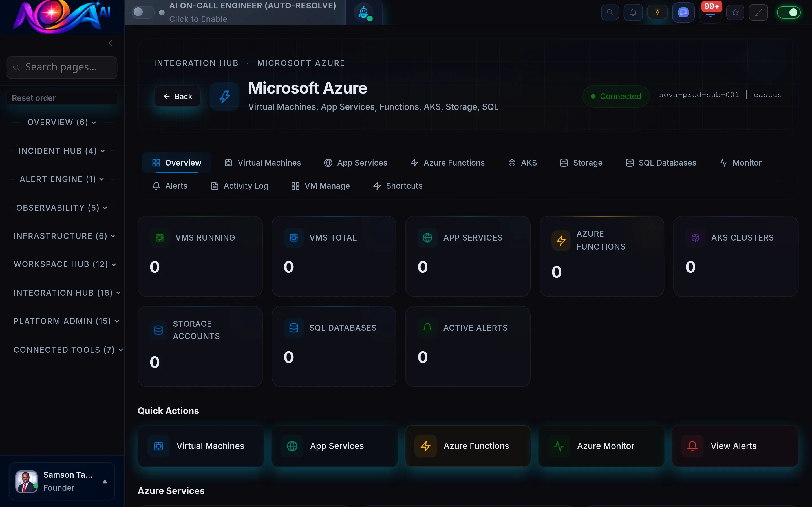812x507 pixels.
Task: Click the Back button
Action: pyautogui.click(x=177, y=96)
